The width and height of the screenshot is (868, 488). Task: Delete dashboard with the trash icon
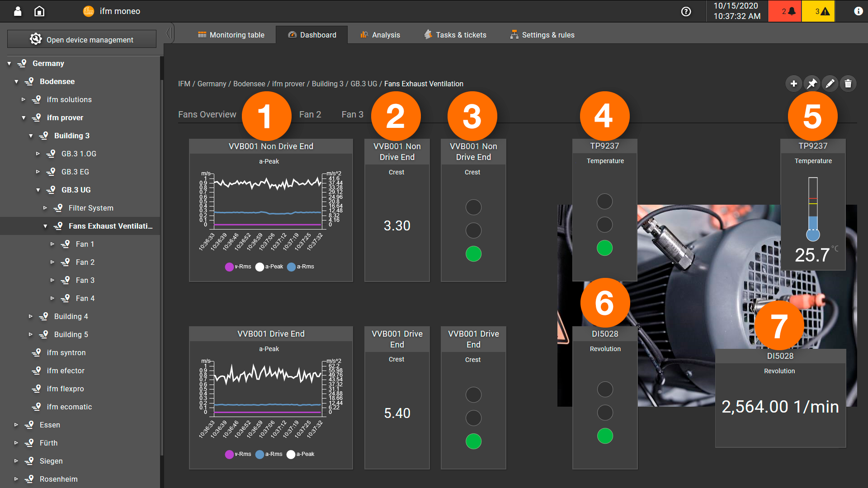[848, 84]
